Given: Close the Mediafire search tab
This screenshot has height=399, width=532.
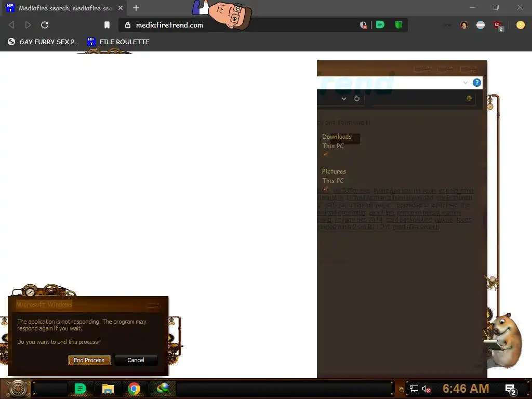Looking at the screenshot, I should click(x=121, y=8).
